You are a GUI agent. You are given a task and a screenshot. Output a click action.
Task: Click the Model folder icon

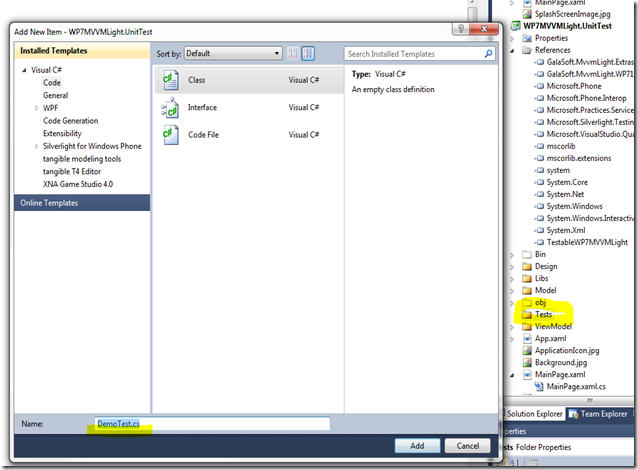click(x=527, y=291)
